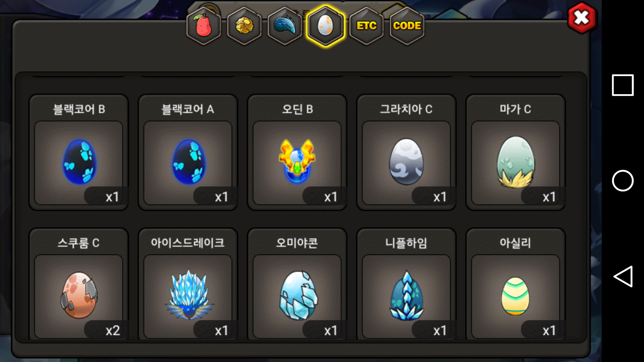Screen dimensions: 644x362
Task: Select the 아이스드레이크 ice crystal egg
Action: [188, 284]
